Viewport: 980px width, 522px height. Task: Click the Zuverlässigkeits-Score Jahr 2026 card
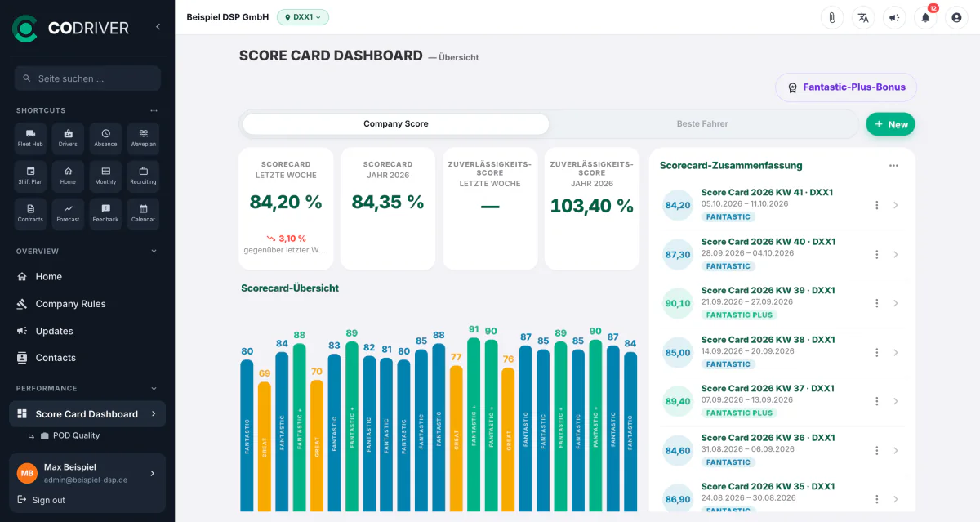point(592,208)
